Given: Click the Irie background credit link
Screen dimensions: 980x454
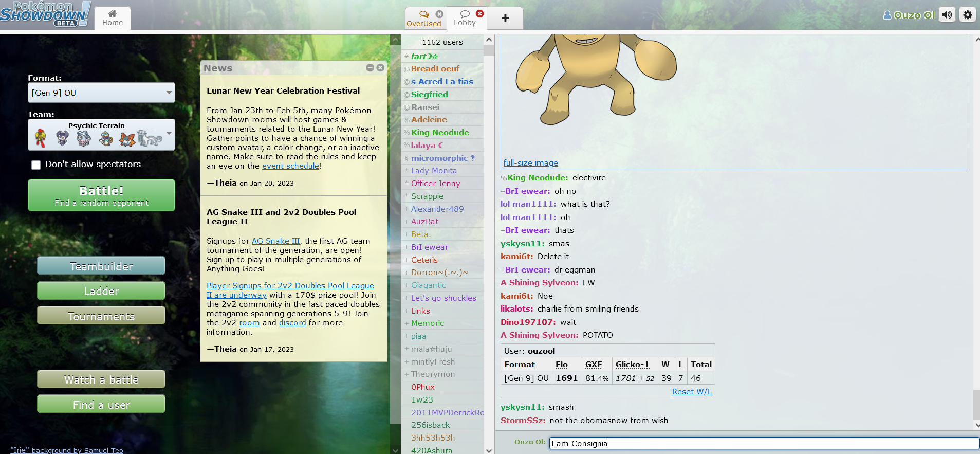Looking at the screenshot, I should coord(67,450).
